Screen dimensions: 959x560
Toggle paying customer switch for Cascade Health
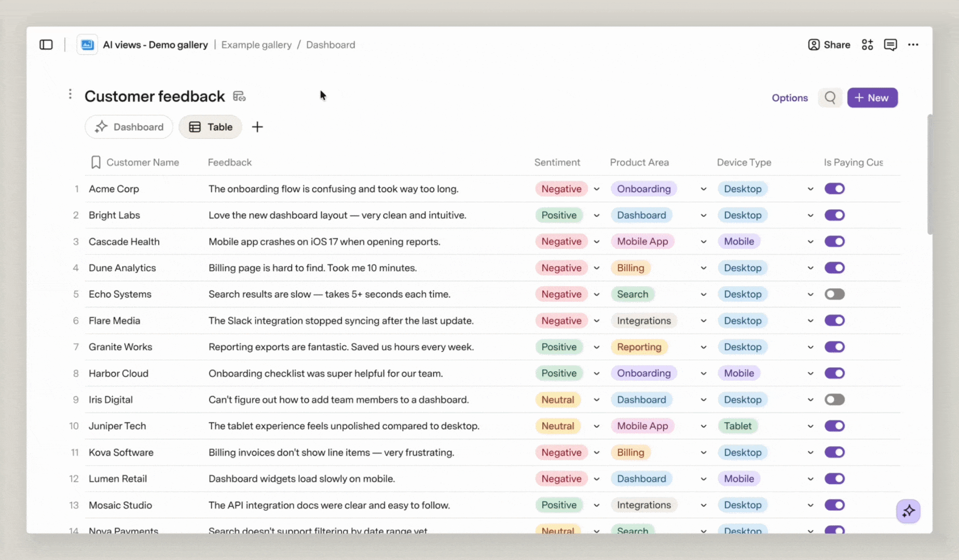tap(834, 242)
